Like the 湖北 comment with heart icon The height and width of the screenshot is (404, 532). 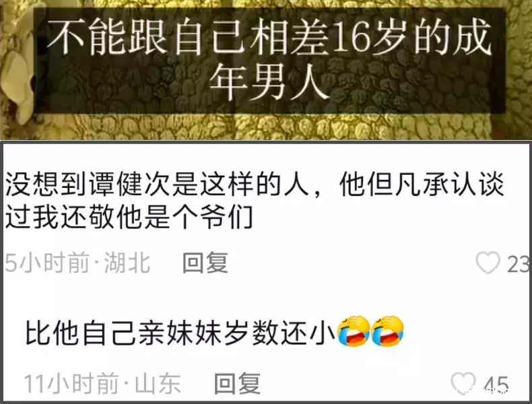pyautogui.click(x=488, y=263)
